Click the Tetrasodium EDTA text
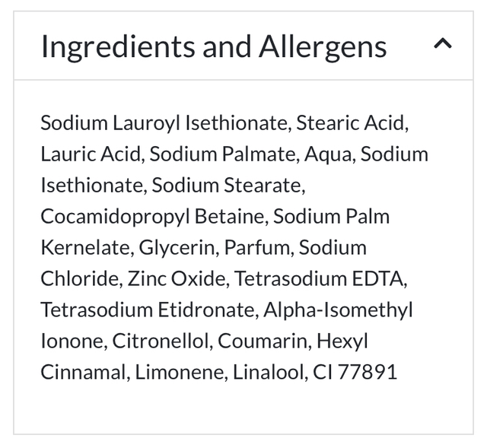Image resolution: width=487 pixels, height=448 pixels. click(320, 278)
